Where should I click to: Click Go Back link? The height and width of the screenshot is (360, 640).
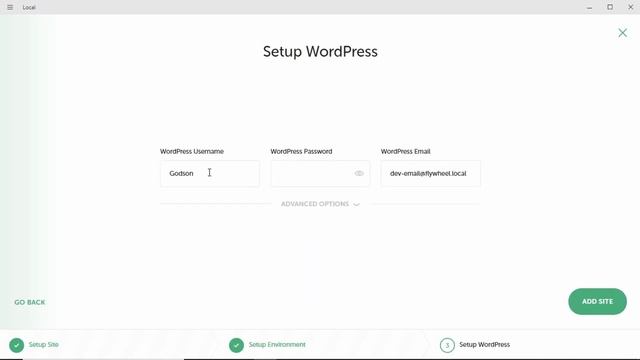pos(30,302)
